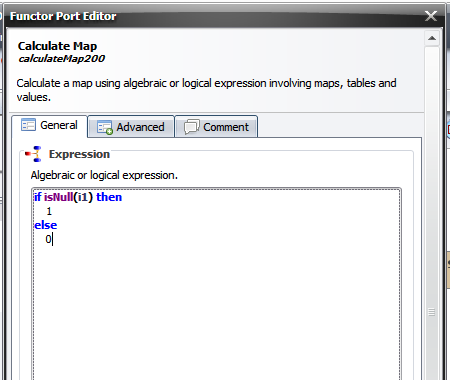The width and height of the screenshot is (450, 380).
Task: Click the '(i1)' argument in expression
Action: 83,197
